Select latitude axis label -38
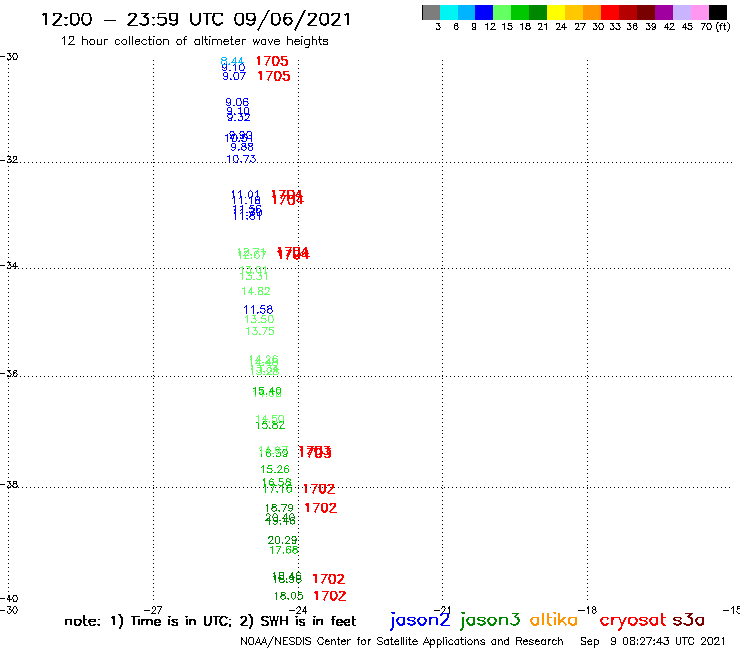Screen dimensions: 740x650 [x=9, y=484]
